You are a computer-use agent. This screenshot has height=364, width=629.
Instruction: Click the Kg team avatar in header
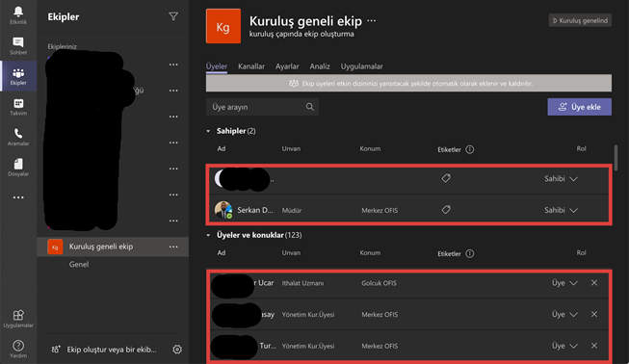pyautogui.click(x=223, y=26)
